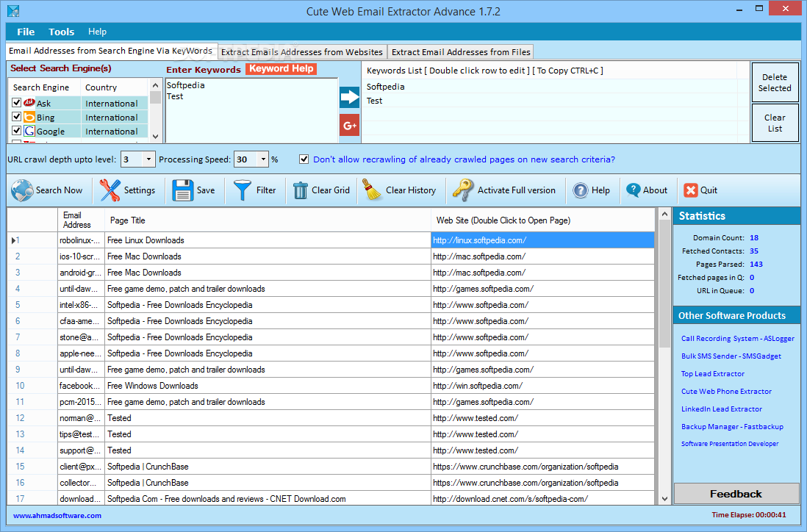Open the File menu
Viewport: 807px width, 532px height.
[x=26, y=32]
